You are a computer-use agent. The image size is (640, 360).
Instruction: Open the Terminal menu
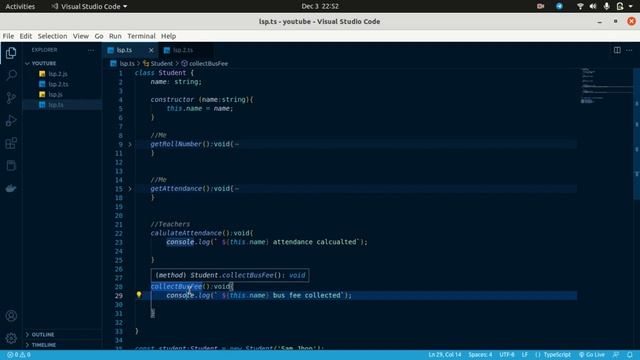(141, 36)
